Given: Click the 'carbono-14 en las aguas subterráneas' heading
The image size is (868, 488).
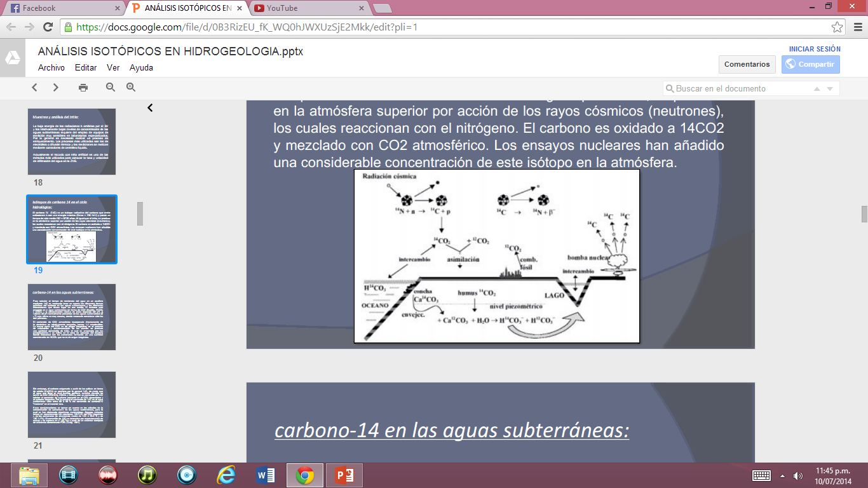Looking at the screenshot, I should (x=452, y=430).
